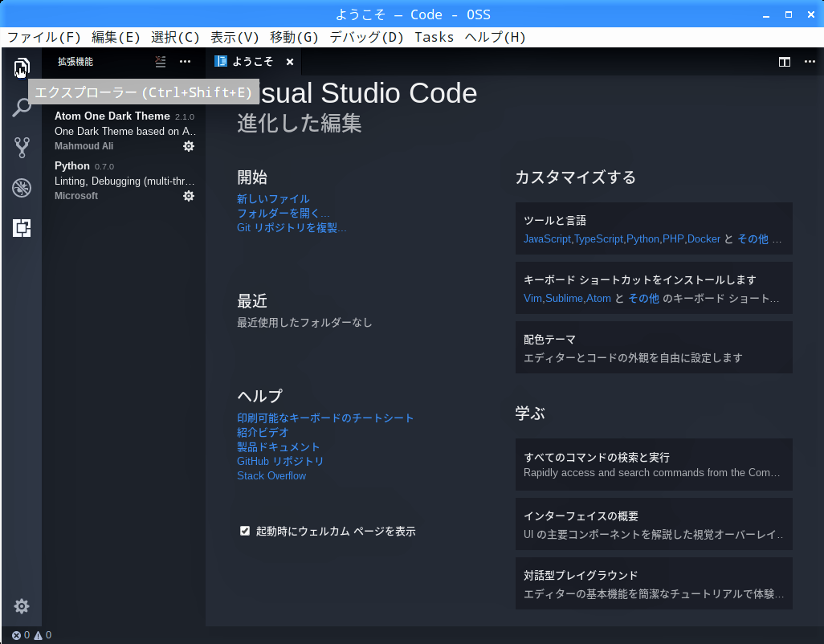Open the Manage gear at activity bar bottom
Image resolution: width=824 pixels, height=644 pixels.
[x=22, y=606]
